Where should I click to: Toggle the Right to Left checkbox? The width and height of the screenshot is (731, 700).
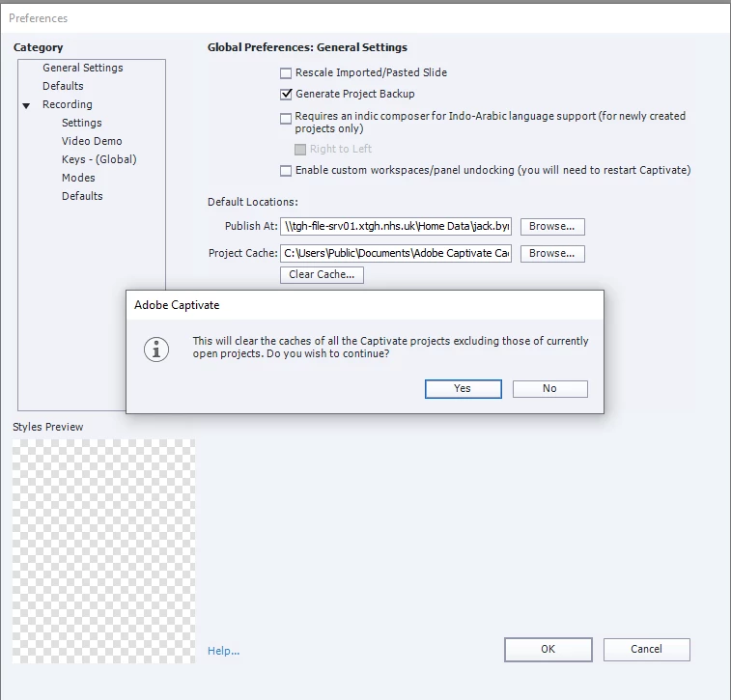point(300,149)
